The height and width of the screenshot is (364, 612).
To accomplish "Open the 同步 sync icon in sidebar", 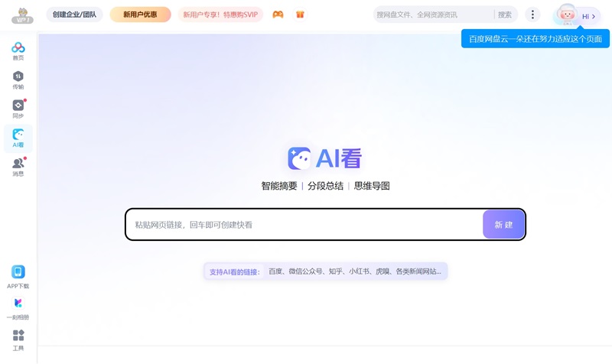I will pyautogui.click(x=18, y=109).
